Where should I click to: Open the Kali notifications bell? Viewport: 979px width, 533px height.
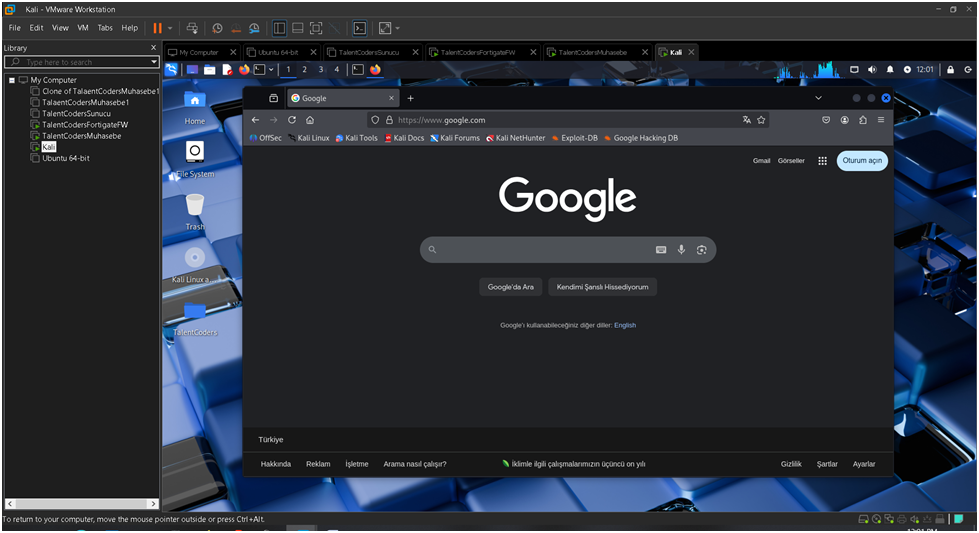coord(890,70)
